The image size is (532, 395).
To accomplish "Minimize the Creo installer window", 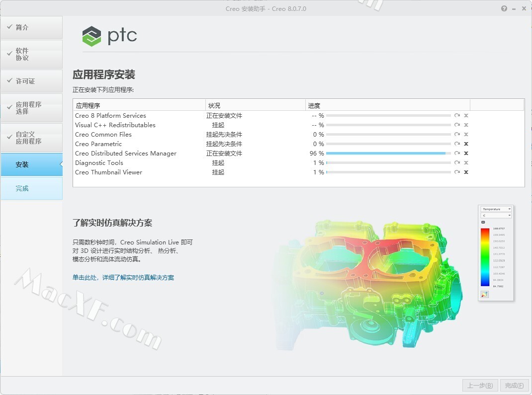I will point(514,9).
